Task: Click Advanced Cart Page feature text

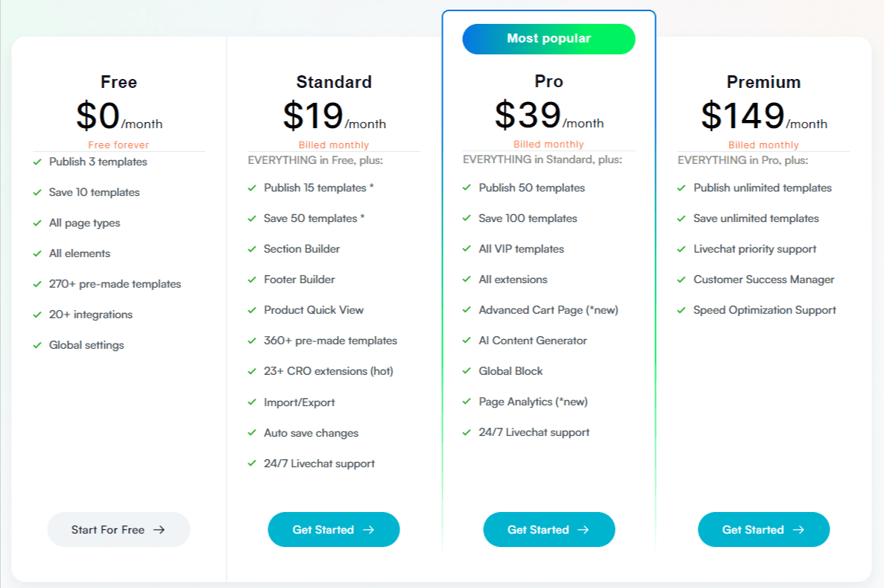Action: [548, 310]
